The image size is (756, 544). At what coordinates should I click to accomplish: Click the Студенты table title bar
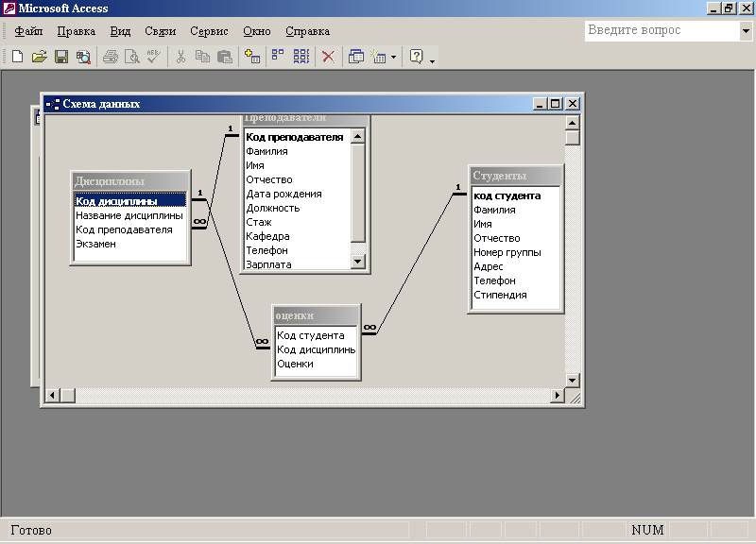pyautogui.click(x=515, y=176)
